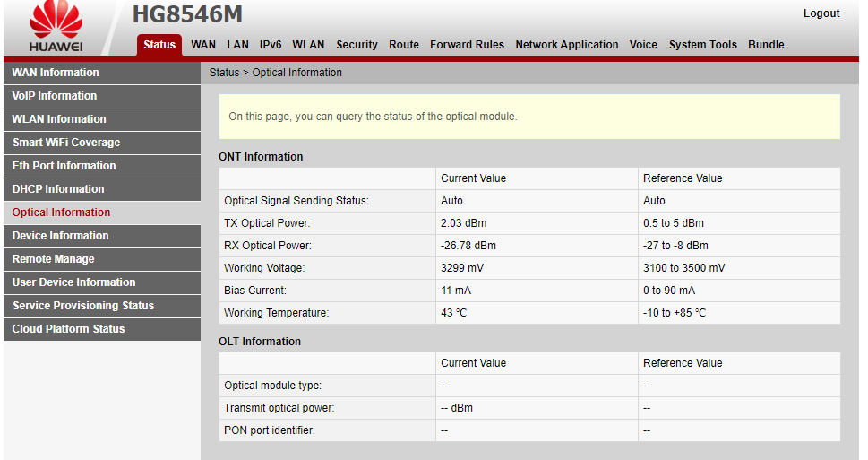Click the 'RX Optical Power:' label
The height and width of the screenshot is (460, 868).
[267, 246]
